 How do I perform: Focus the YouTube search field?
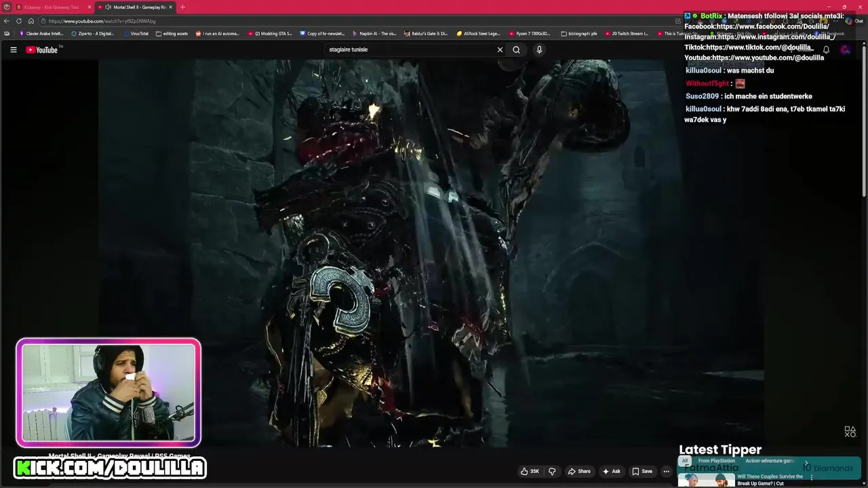tap(410, 49)
